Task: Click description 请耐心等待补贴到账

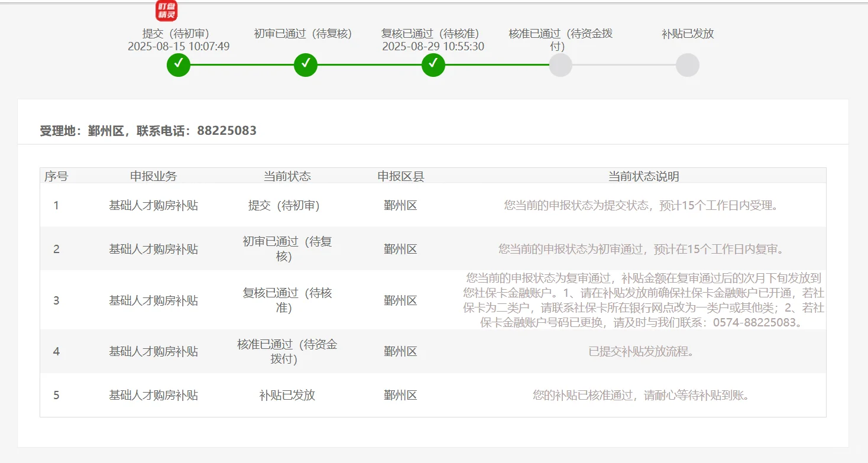Action: (x=644, y=395)
